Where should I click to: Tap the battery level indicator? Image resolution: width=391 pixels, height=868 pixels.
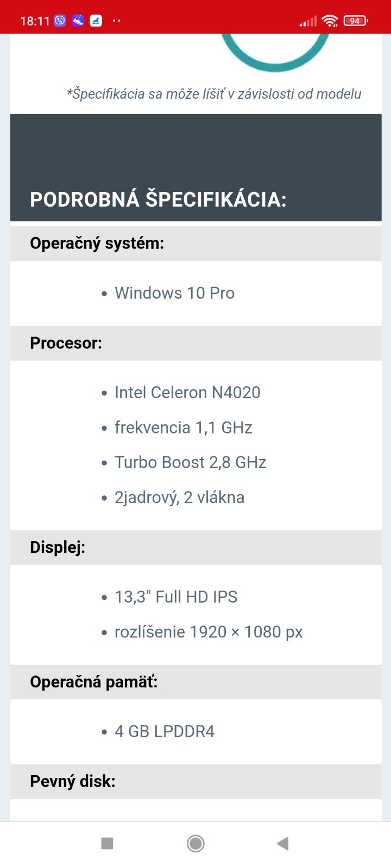pyautogui.click(x=356, y=21)
